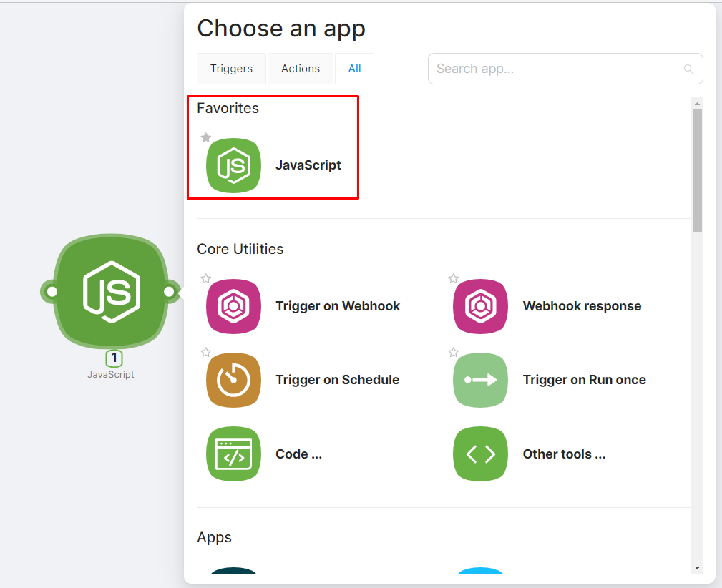Star Trigger on Webhook as a favorite
Screen dimensions: 722x588
coord(206,278)
